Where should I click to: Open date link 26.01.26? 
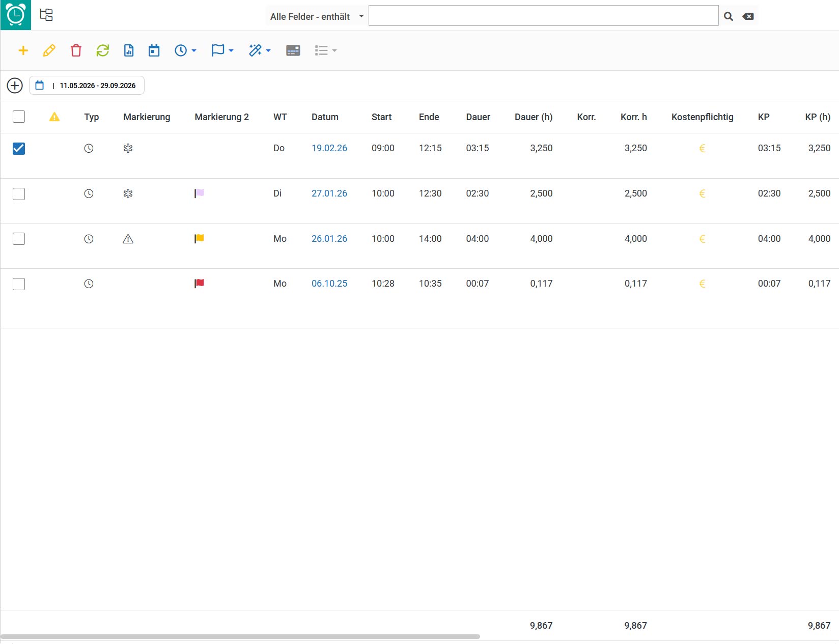click(x=329, y=239)
